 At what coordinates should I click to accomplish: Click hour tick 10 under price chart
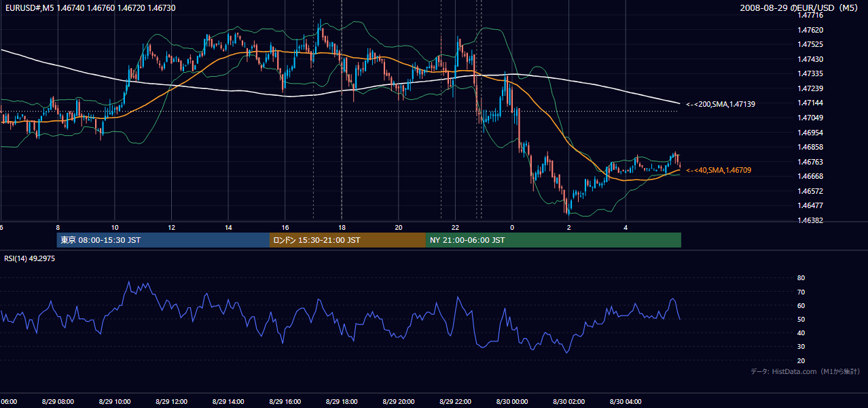pyautogui.click(x=115, y=227)
